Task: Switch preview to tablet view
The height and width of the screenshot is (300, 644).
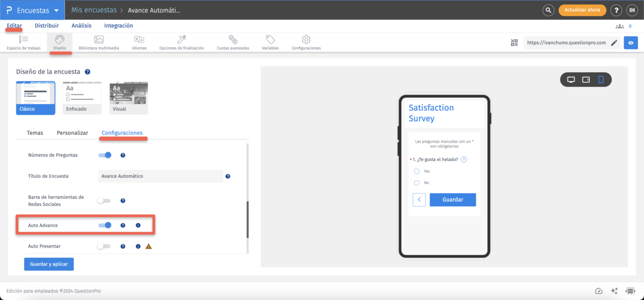Action: (x=586, y=80)
